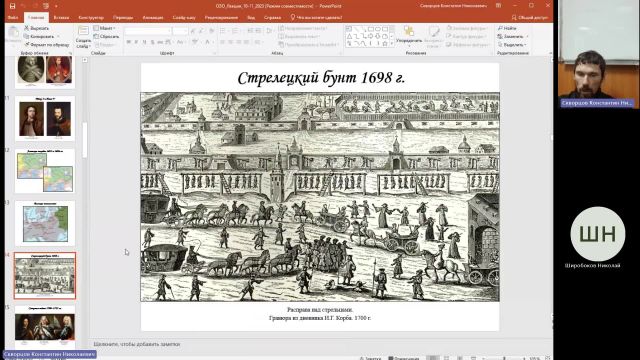Open the font size combo box
Image resolution: width=640 pixels, height=360 pixels.
180,31
